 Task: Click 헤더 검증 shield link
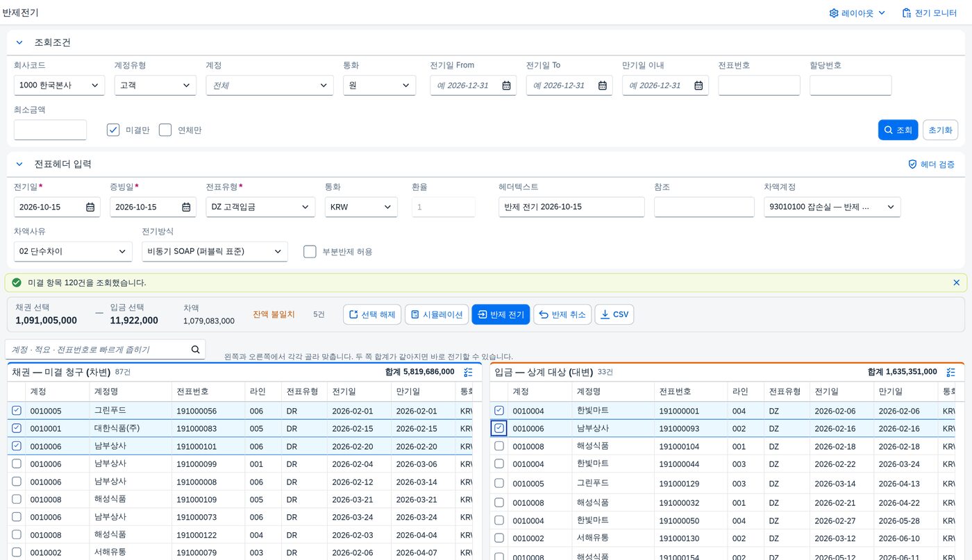point(931,164)
